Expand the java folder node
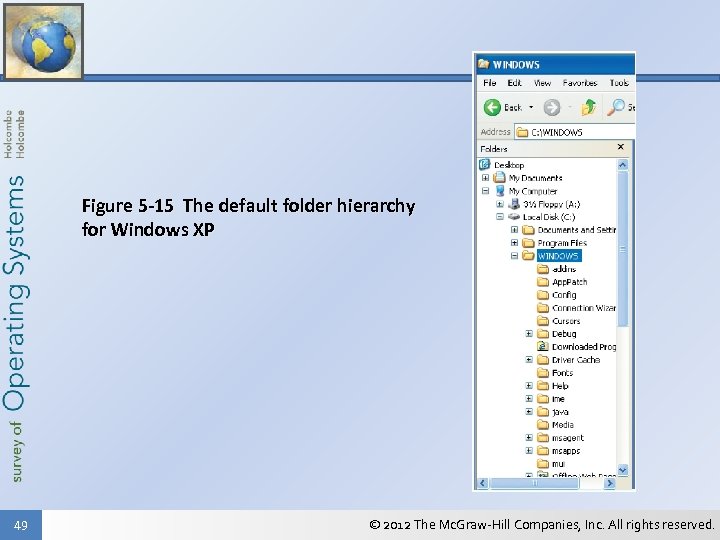 click(x=529, y=412)
